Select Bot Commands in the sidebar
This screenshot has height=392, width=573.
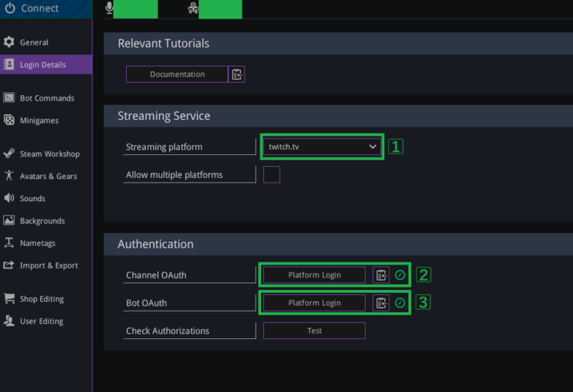point(46,98)
